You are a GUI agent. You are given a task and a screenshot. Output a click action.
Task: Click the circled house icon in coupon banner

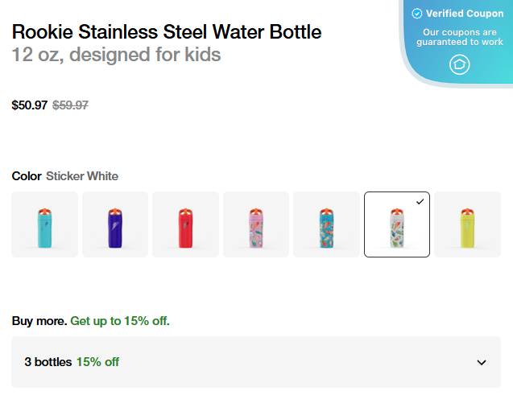tap(459, 64)
